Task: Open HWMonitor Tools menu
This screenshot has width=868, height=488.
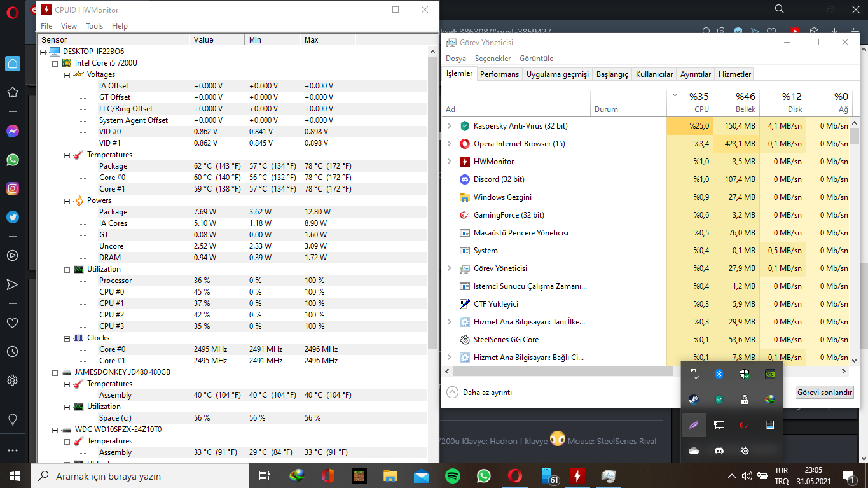Action: (x=95, y=26)
